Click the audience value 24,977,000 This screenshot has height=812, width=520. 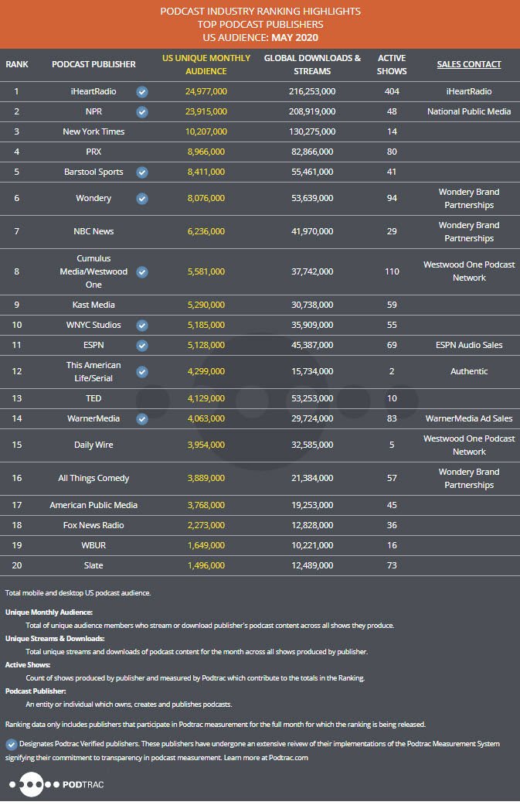206,91
